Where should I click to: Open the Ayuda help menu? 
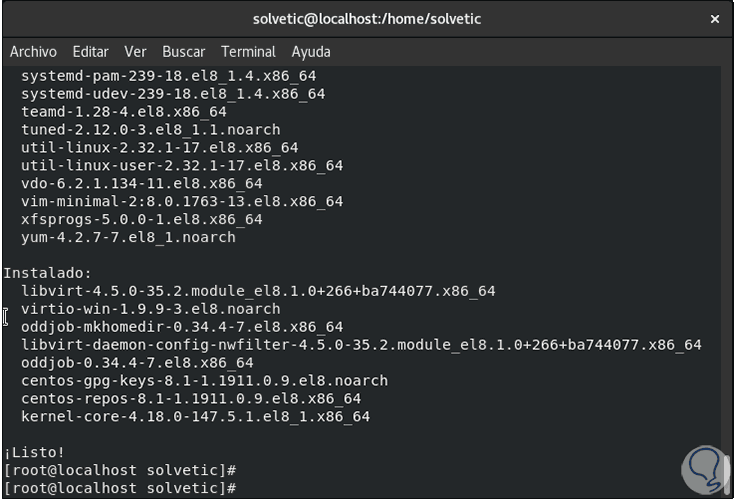(311, 51)
